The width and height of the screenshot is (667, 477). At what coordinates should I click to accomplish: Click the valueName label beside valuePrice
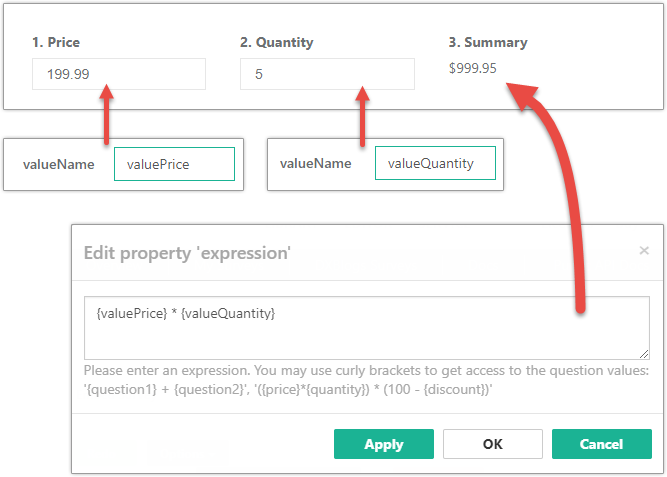59,164
